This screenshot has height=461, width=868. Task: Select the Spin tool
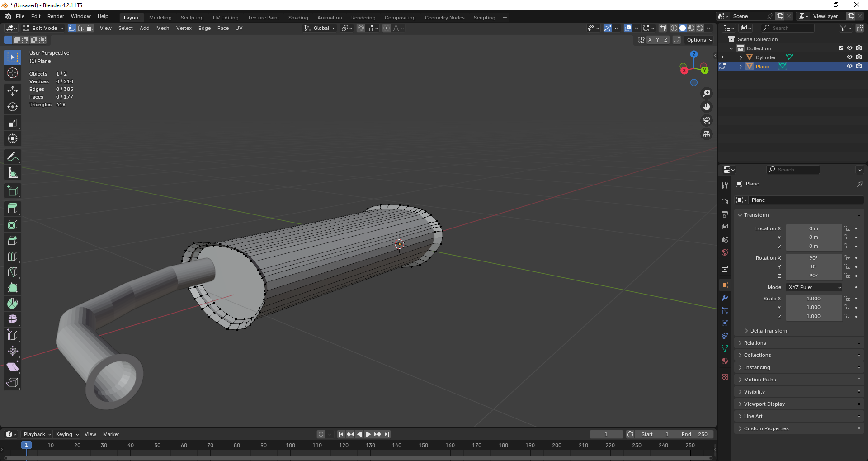tap(13, 304)
